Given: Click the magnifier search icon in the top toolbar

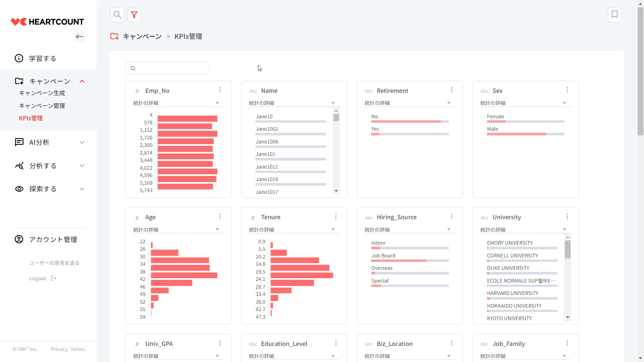Looking at the screenshot, I should [x=117, y=15].
